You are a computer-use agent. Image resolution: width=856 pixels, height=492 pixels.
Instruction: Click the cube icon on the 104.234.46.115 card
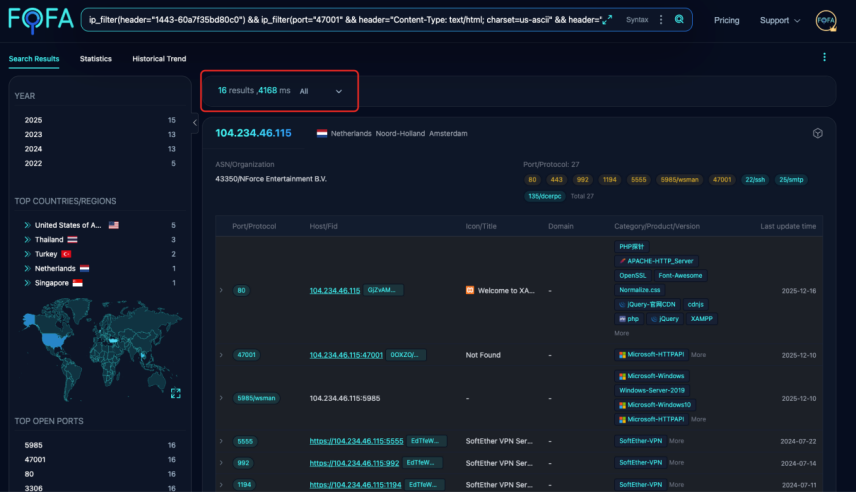[x=817, y=133]
